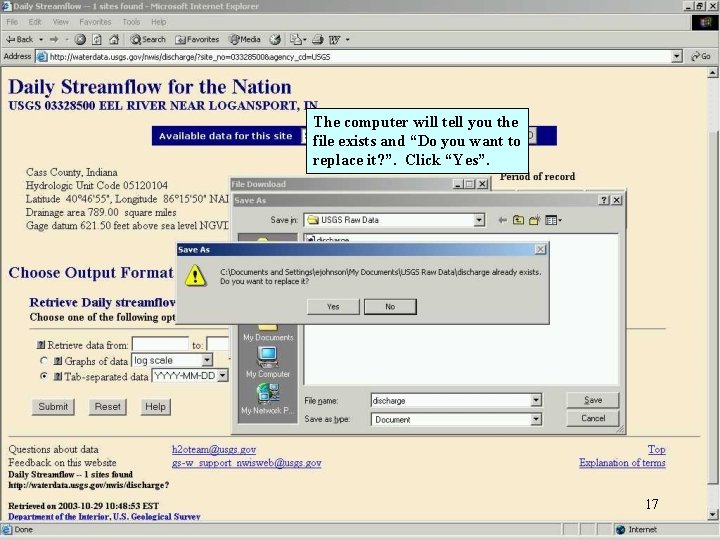Select the Tab-separated data radio button

click(x=44, y=376)
